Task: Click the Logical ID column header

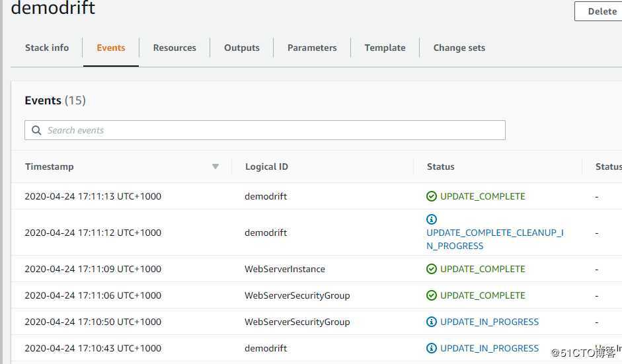Action: pyautogui.click(x=266, y=166)
